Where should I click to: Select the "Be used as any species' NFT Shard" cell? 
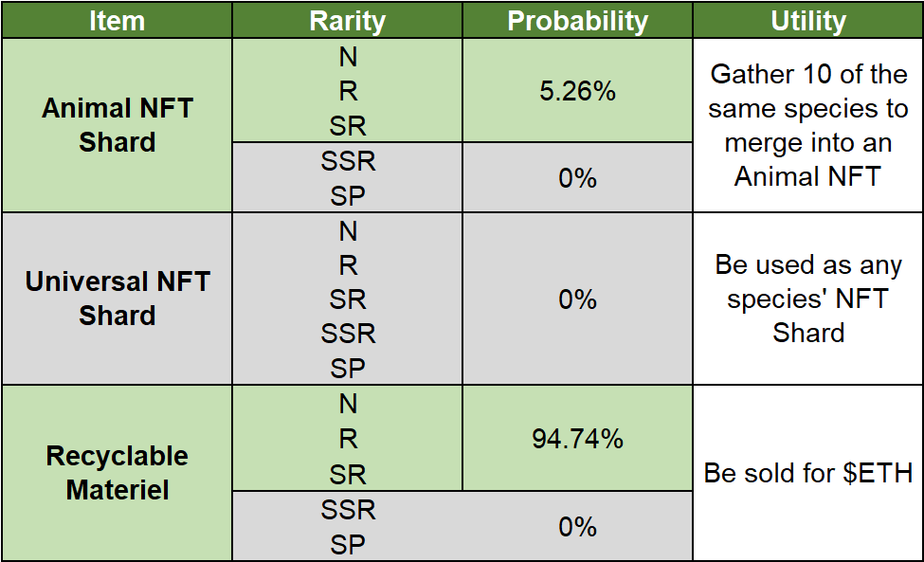tap(807, 299)
